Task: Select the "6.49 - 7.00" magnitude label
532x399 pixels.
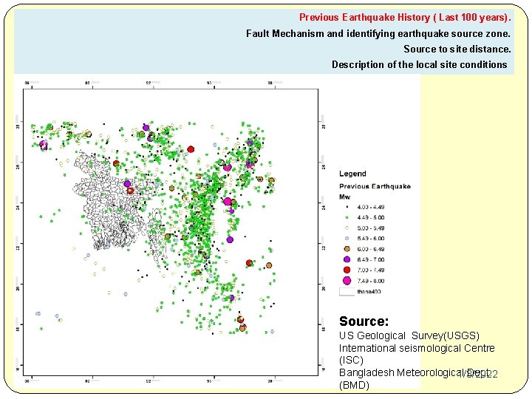Action: [370, 259]
